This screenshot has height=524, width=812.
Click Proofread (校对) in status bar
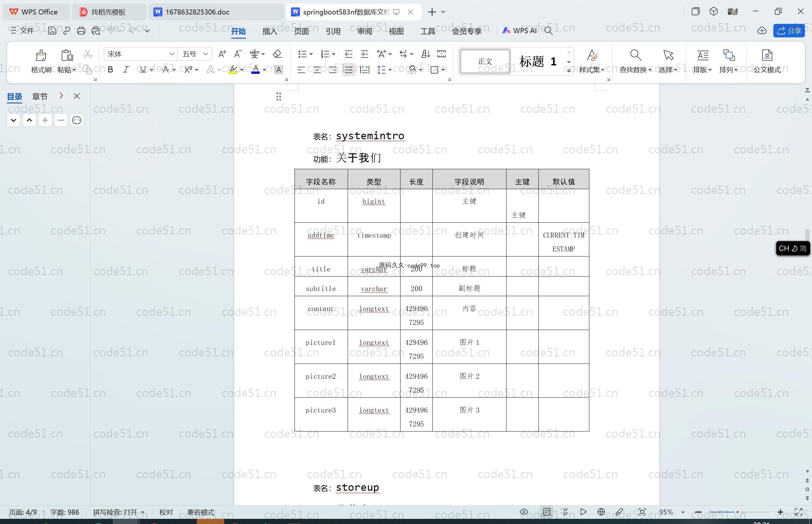point(166,512)
